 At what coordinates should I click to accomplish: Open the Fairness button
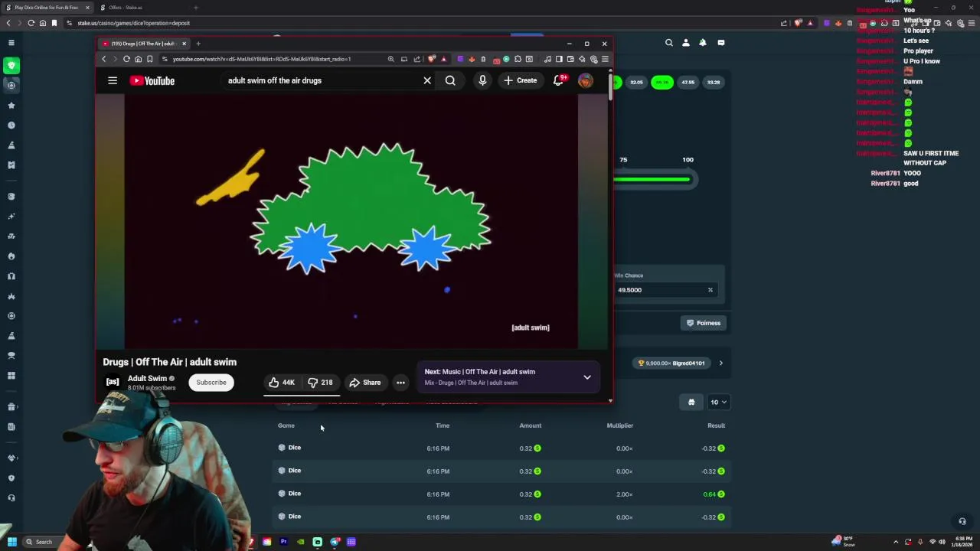pyautogui.click(x=703, y=323)
